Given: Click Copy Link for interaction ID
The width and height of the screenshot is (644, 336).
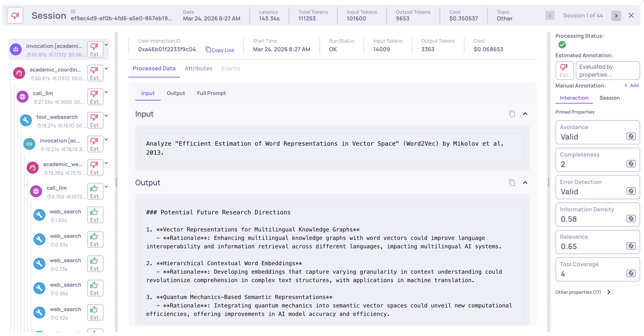Looking at the screenshot, I should (220, 50).
